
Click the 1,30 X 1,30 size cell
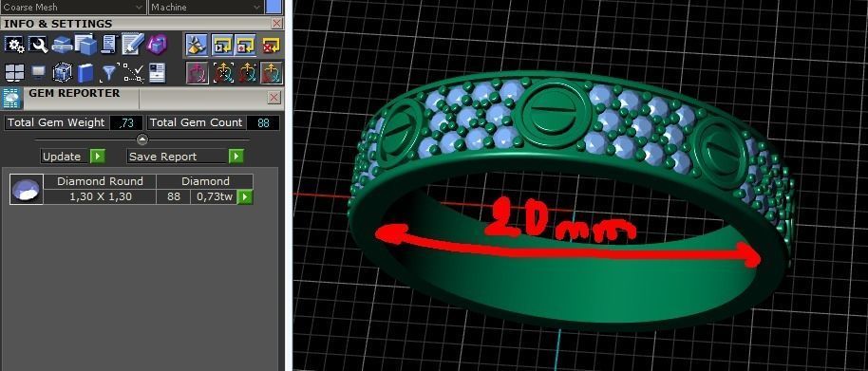(x=101, y=196)
